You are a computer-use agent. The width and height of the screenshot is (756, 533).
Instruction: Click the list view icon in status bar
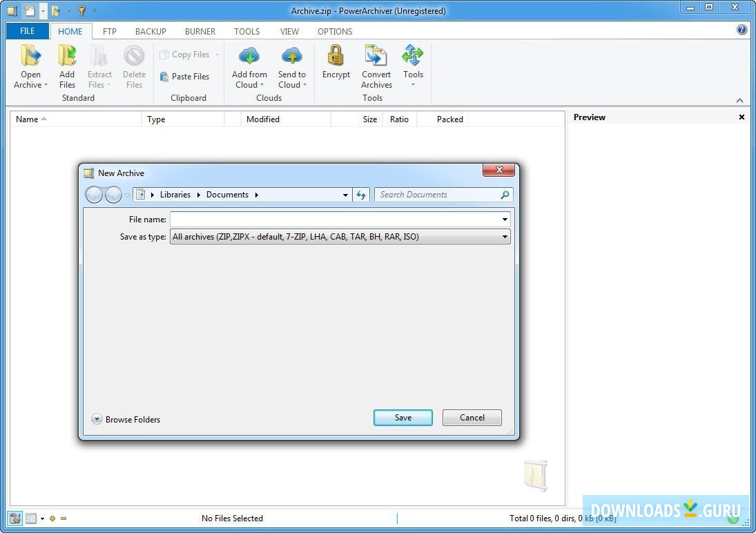31,519
